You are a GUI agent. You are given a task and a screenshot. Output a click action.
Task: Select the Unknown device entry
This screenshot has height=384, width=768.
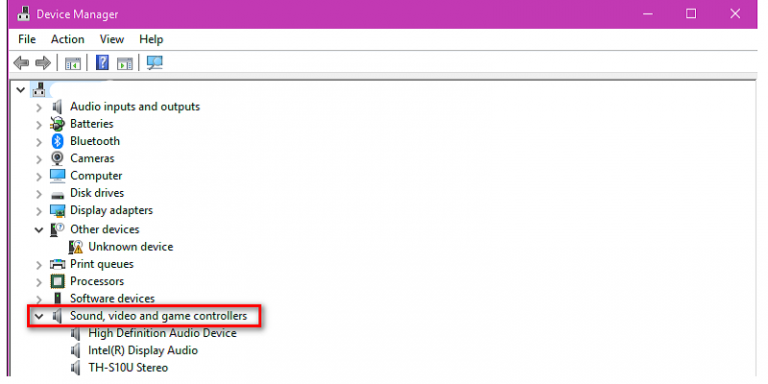[131, 246]
